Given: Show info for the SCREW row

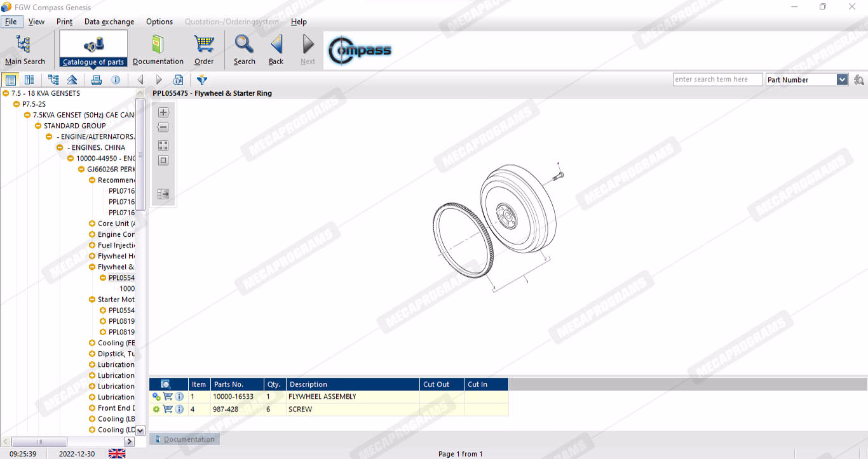Looking at the screenshot, I should coord(179,409).
